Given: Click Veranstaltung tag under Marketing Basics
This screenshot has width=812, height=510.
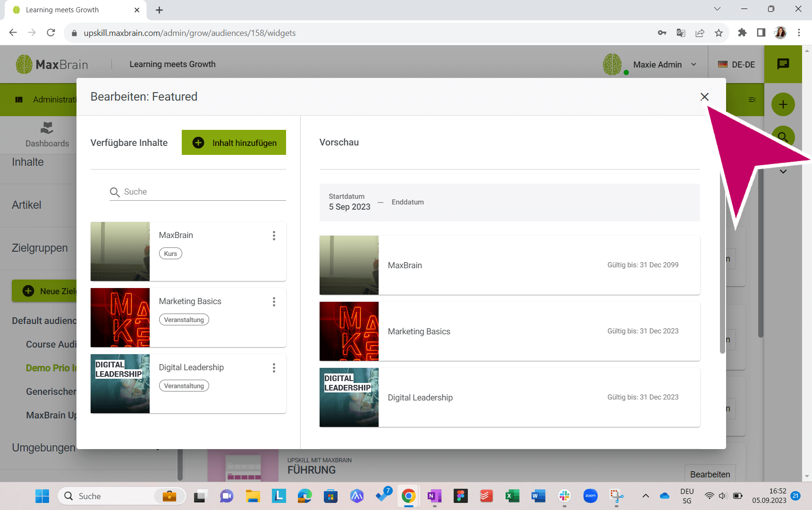Looking at the screenshot, I should (x=184, y=320).
